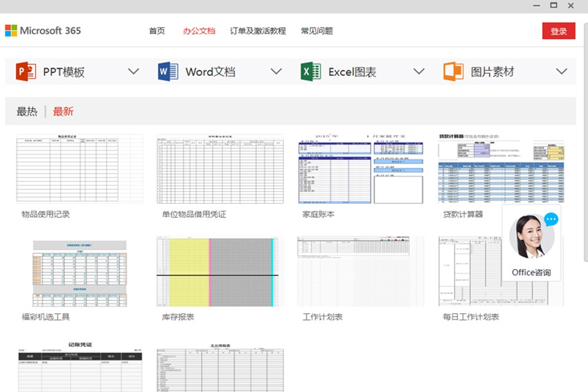This screenshot has width=588, height=392.
Task: Open the chat bubble on Office咨询
Action: [x=550, y=220]
